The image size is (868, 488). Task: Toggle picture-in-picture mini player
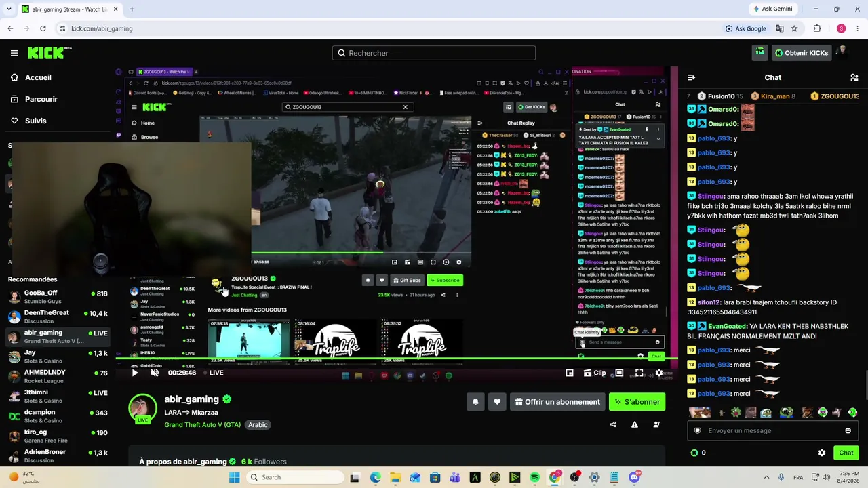(x=570, y=373)
